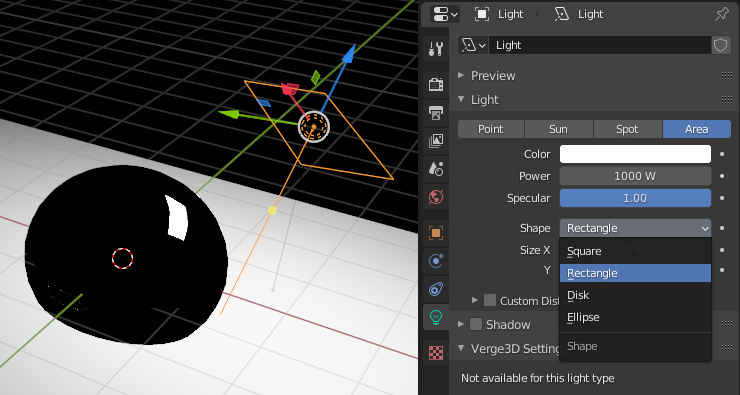The height and width of the screenshot is (395, 740).
Task: Expand the Preview panel
Action: (x=461, y=75)
